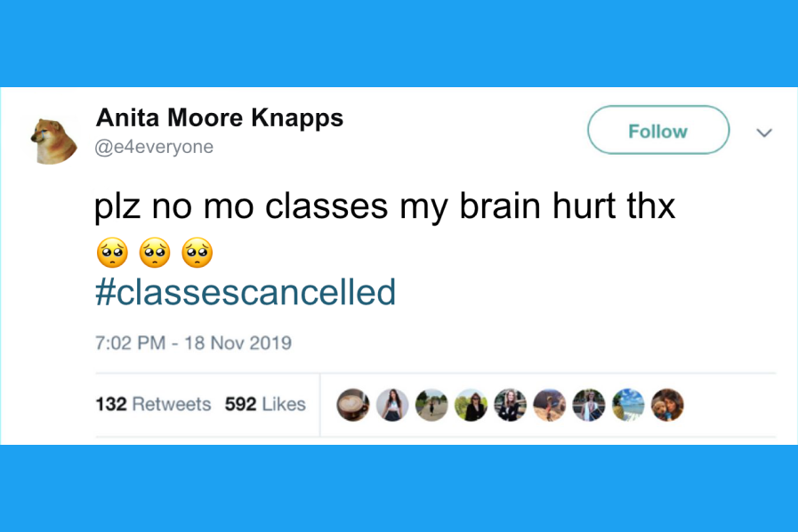Click the avatar of woman in white dress
This screenshot has height=532, width=798.
pyautogui.click(x=589, y=405)
